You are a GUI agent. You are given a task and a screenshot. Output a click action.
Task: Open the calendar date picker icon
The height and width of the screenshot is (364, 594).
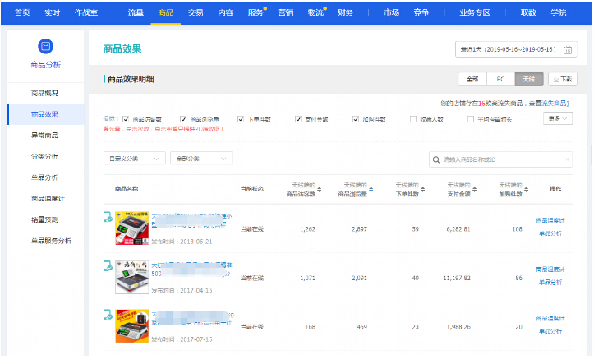tap(569, 50)
